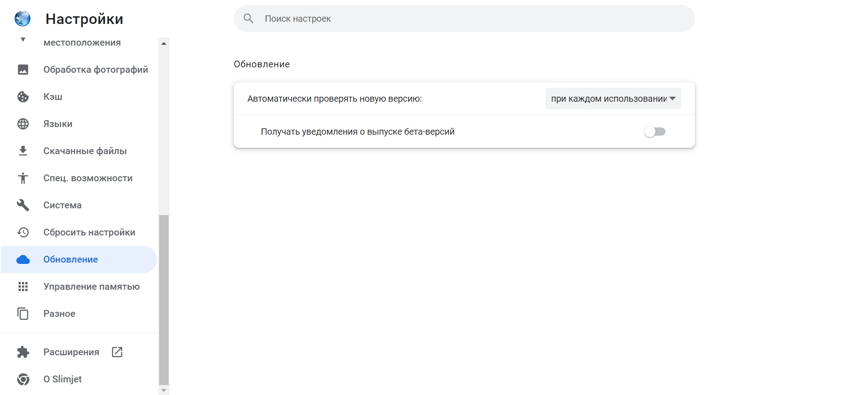The image size is (868, 395).
Task: Click the photo processing image icon
Action: coord(23,70)
